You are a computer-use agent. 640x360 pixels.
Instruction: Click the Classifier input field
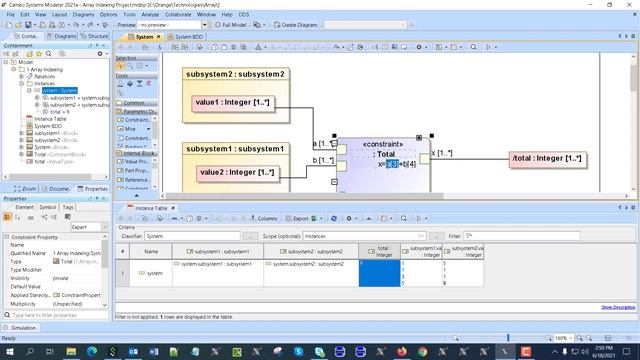[x=192, y=236]
